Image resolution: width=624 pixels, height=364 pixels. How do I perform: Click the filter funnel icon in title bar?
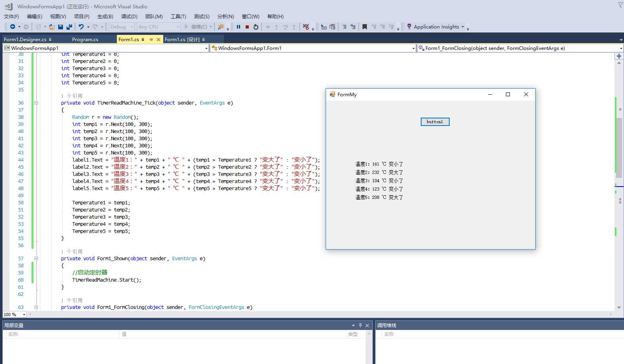(x=620, y=5)
